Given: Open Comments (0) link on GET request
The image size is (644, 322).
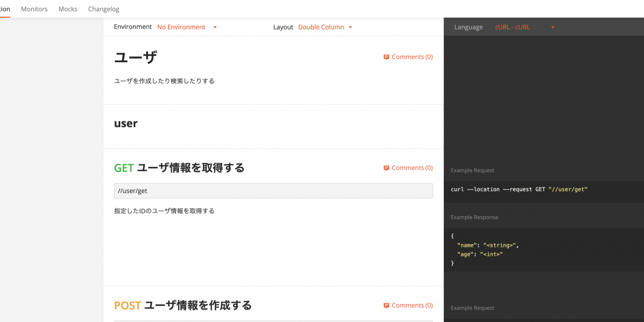Looking at the screenshot, I should pos(412,168).
